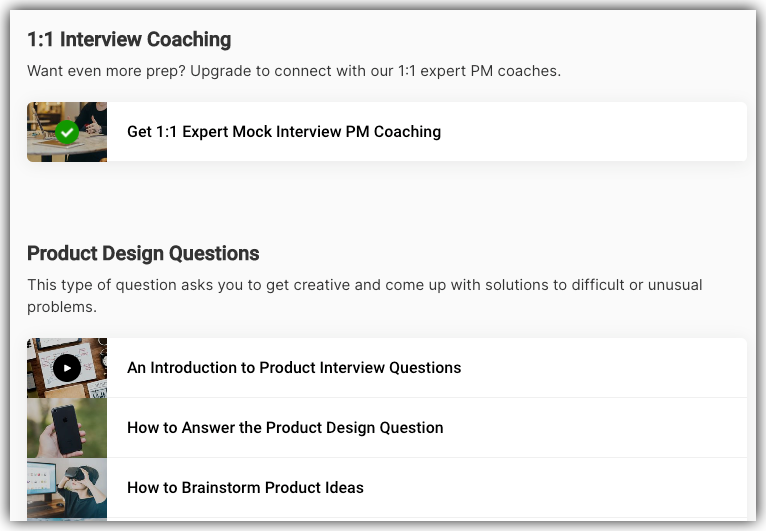This screenshot has width=766, height=531.
Task: Click the 1:1 Interview Coaching section heading
Action: point(129,40)
